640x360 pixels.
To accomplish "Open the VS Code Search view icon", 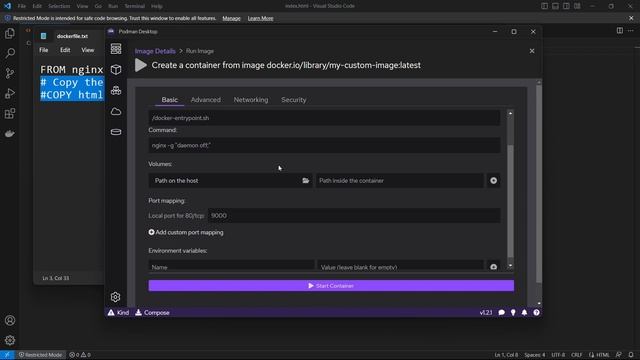I will click(x=10, y=53).
